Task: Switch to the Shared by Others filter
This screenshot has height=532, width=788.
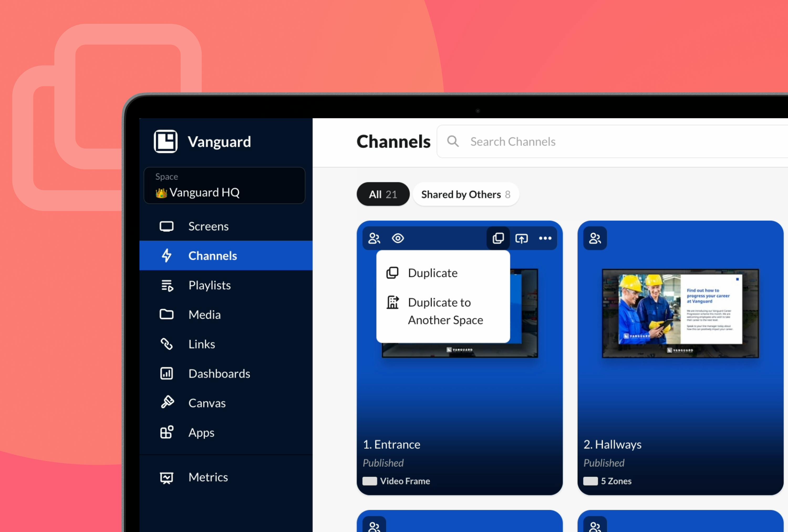Action: [465, 194]
